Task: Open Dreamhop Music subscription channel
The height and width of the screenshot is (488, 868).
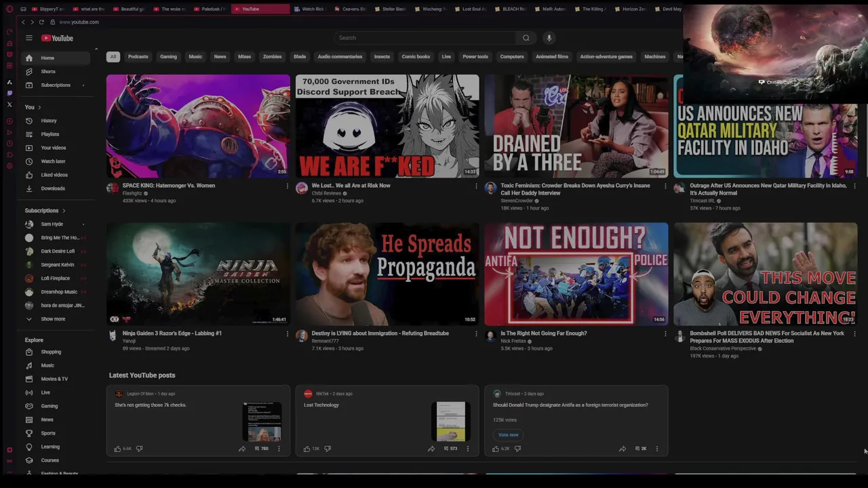Action: 55,292
